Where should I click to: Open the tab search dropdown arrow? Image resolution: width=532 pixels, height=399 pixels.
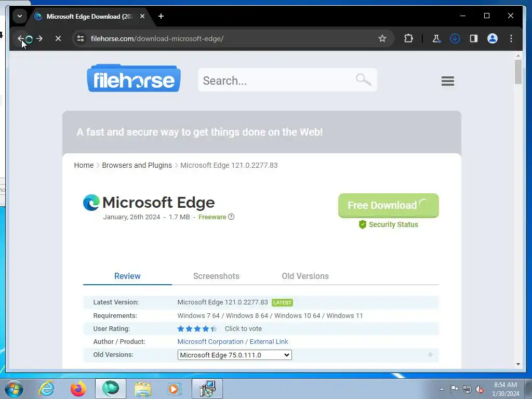click(20, 16)
